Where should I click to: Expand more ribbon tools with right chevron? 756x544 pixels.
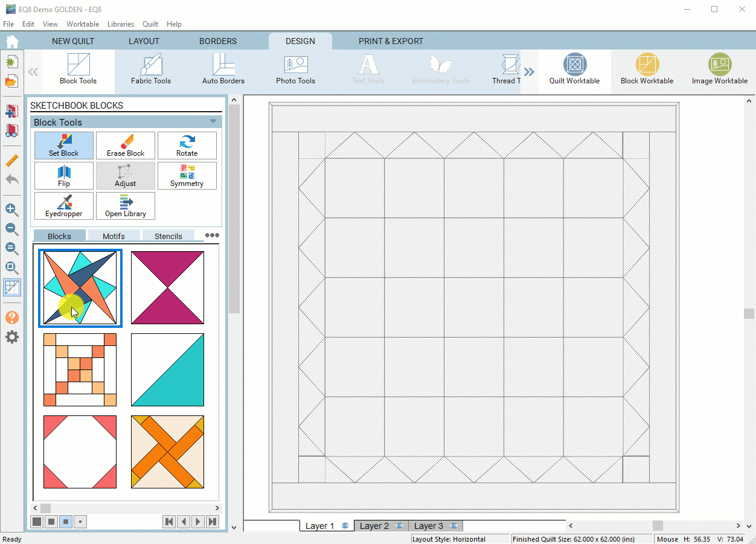coord(529,72)
